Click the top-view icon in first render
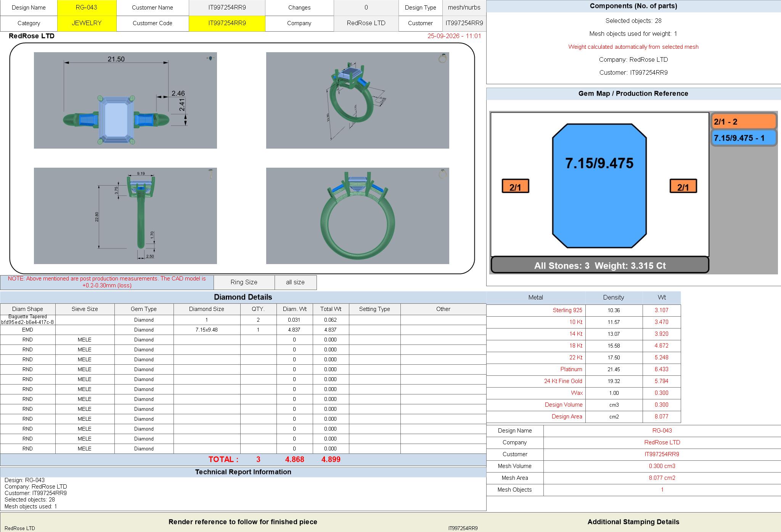The width and height of the screenshot is (781, 532). click(211, 58)
